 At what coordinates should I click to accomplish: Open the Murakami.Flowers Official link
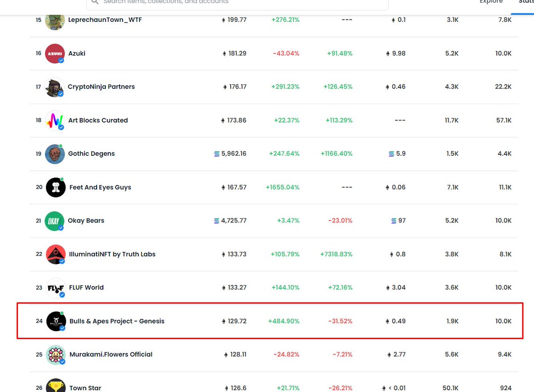(x=111, y=355)
